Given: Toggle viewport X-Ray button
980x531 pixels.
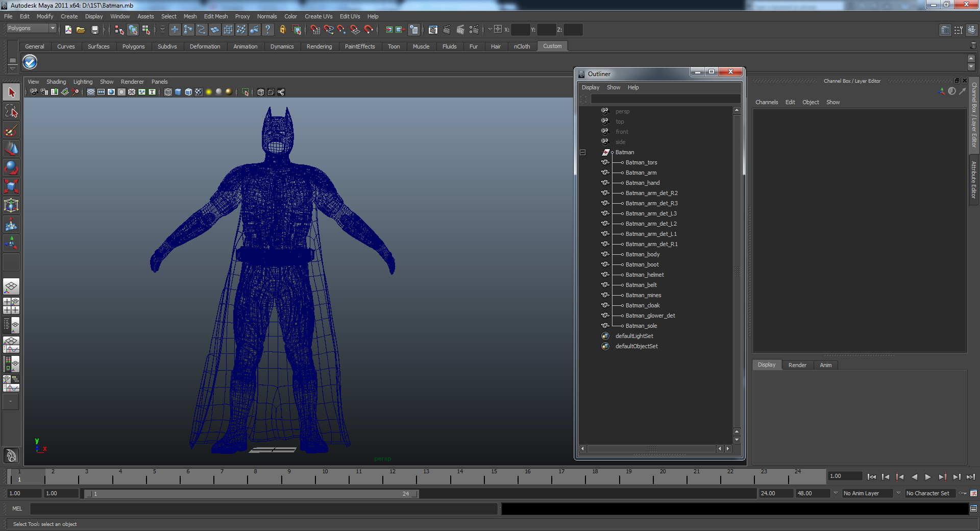Looking at the screenshot, I should [x=261, y=92].
